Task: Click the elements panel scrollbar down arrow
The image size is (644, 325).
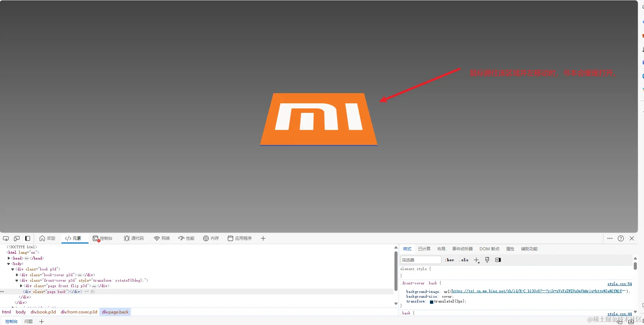Action: 396,304
